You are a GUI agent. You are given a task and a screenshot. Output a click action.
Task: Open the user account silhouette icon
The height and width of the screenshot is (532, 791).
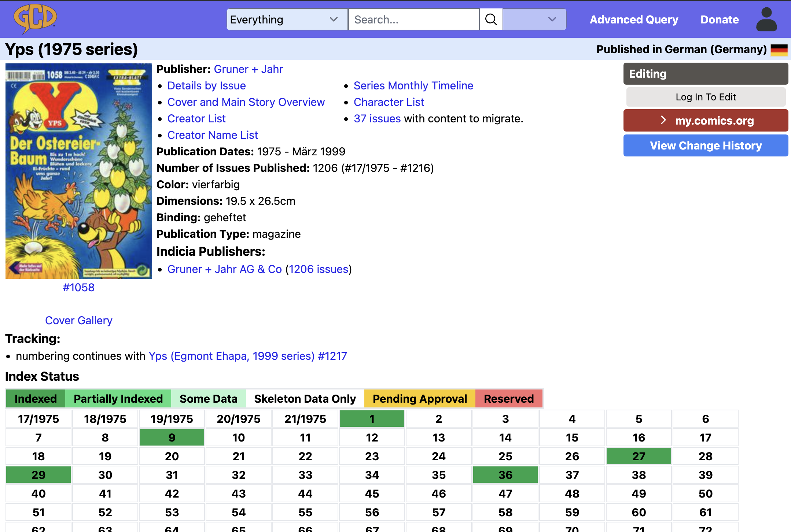coord(766,19)
